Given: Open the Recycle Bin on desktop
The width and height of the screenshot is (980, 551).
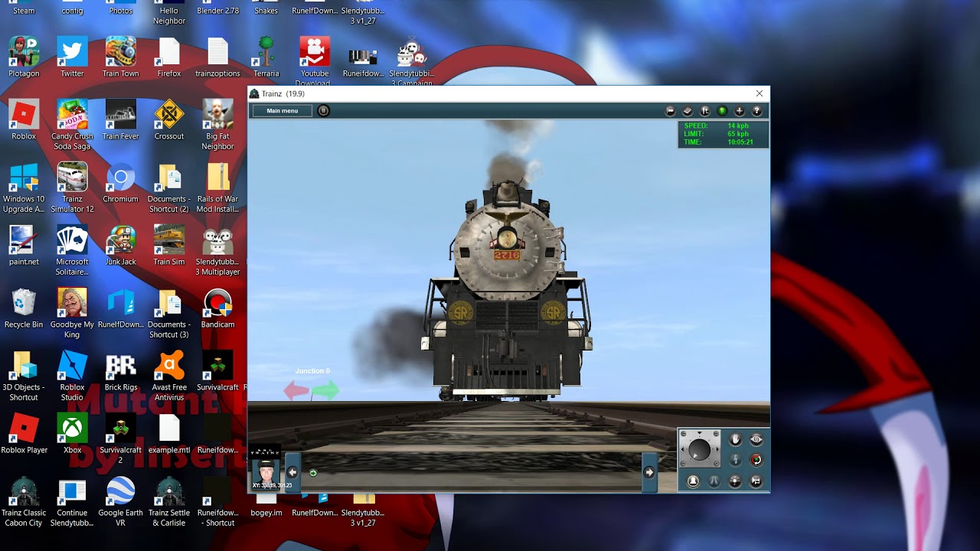Looking at the screenshot, I should [x=24, y=308].
